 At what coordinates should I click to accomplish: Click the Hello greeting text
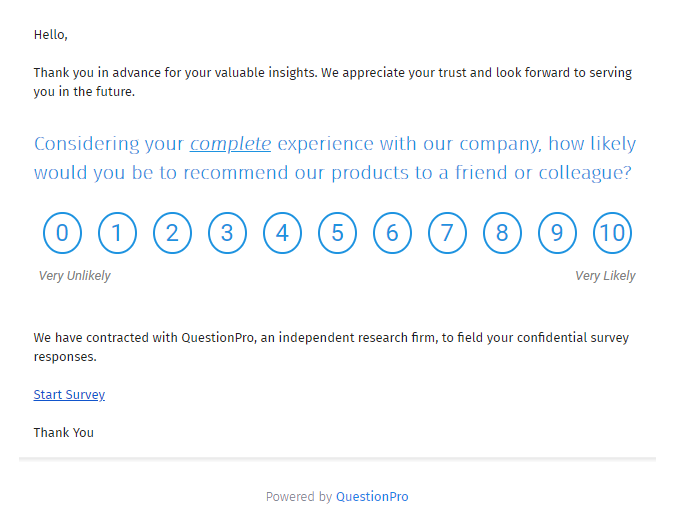point(50,35)
